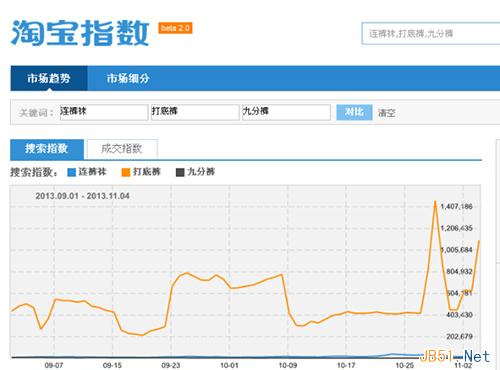Click the date range 2013.09.01 - 2013.11.04
Viewport: 500px width, 370px height.
[83, 196]
